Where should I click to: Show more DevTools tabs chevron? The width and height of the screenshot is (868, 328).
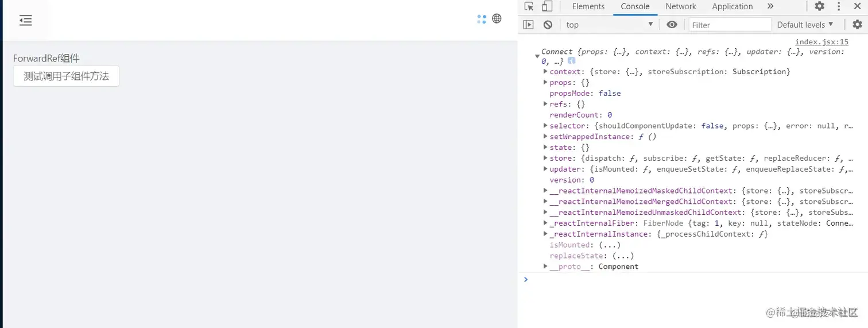point(770,6)
